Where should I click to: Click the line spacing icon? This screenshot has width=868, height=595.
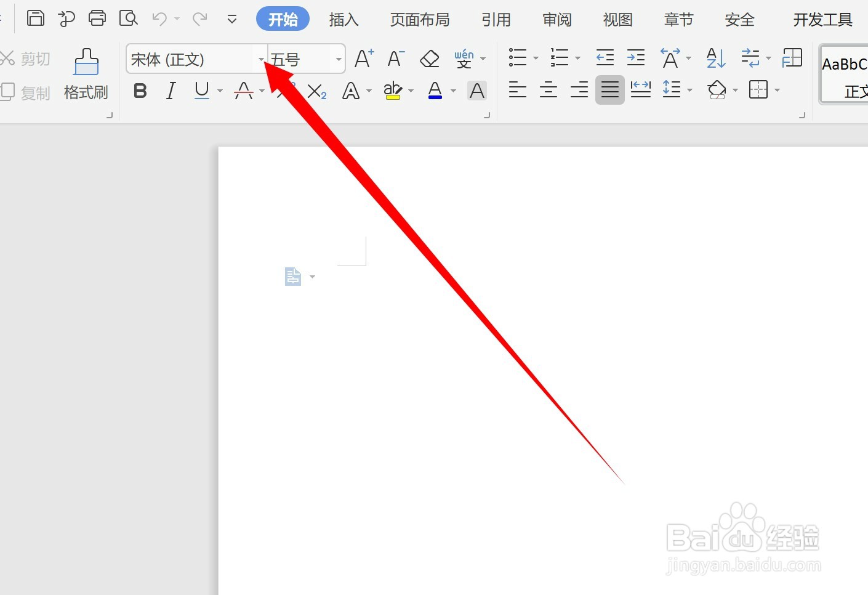click(x=672, y=90)
